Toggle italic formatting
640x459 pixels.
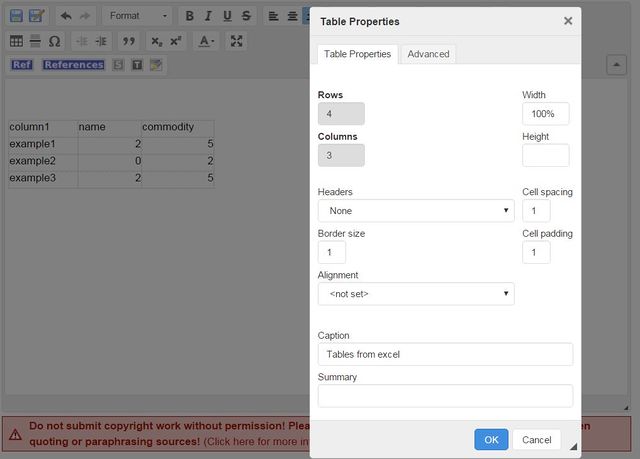(209, 16)
